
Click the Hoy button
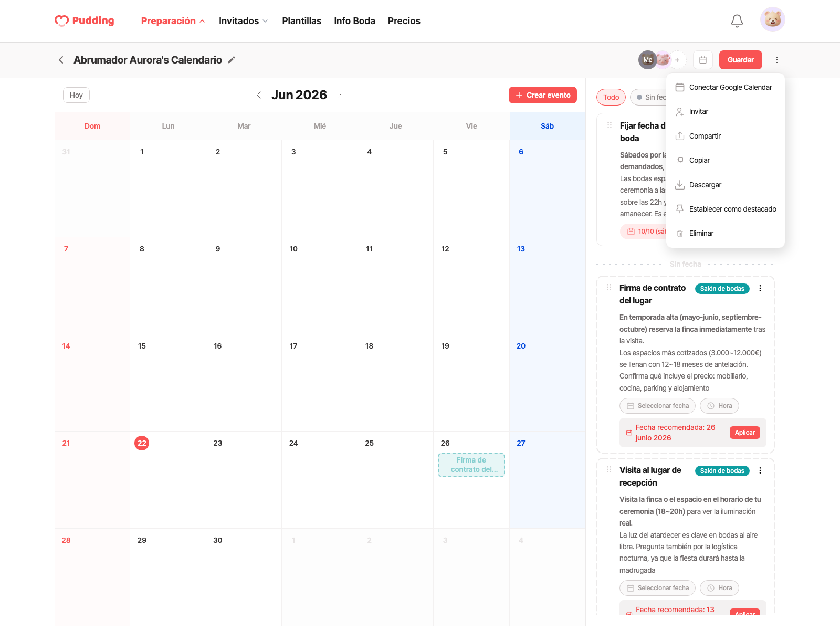point(76,95)
